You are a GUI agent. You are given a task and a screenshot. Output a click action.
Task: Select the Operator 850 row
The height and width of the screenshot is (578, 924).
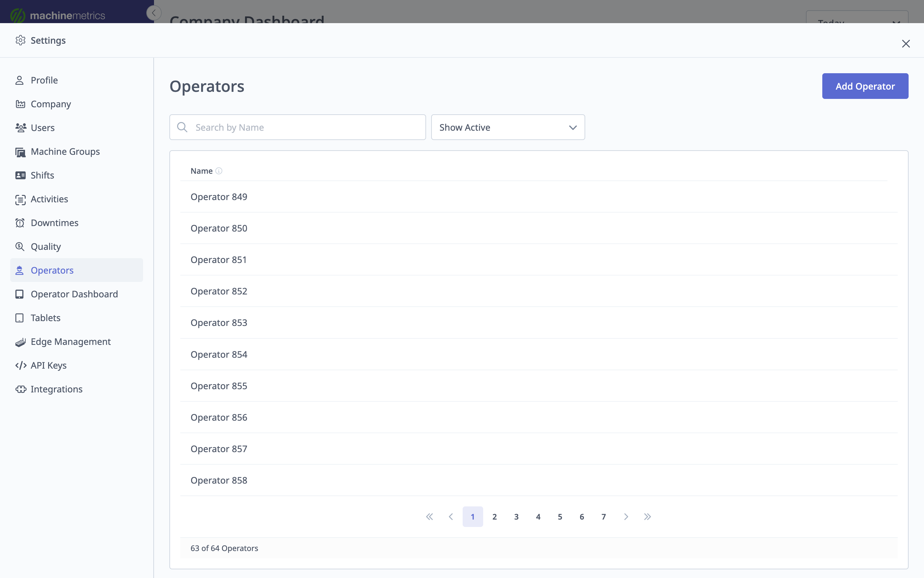click(539, 228)
